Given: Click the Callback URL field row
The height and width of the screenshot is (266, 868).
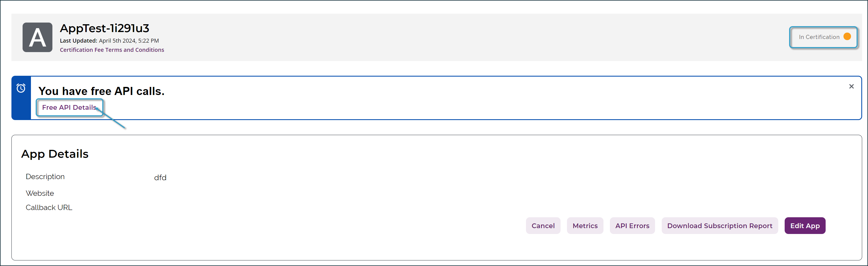Looking at the screenshot, I should click(49, 208).
